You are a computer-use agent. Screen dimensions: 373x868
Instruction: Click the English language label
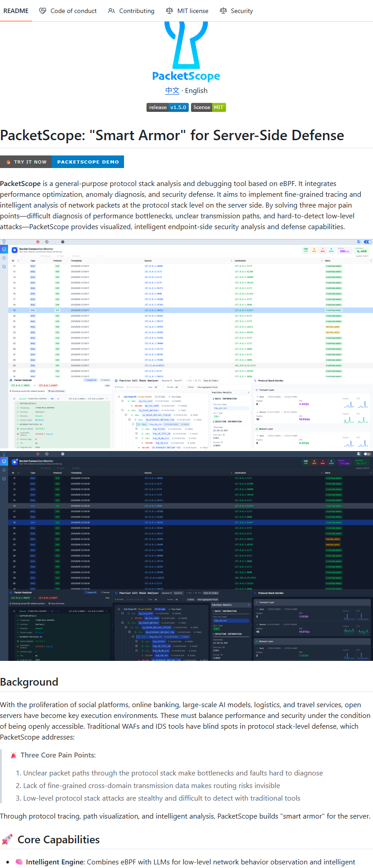click(x=196, y=90)
